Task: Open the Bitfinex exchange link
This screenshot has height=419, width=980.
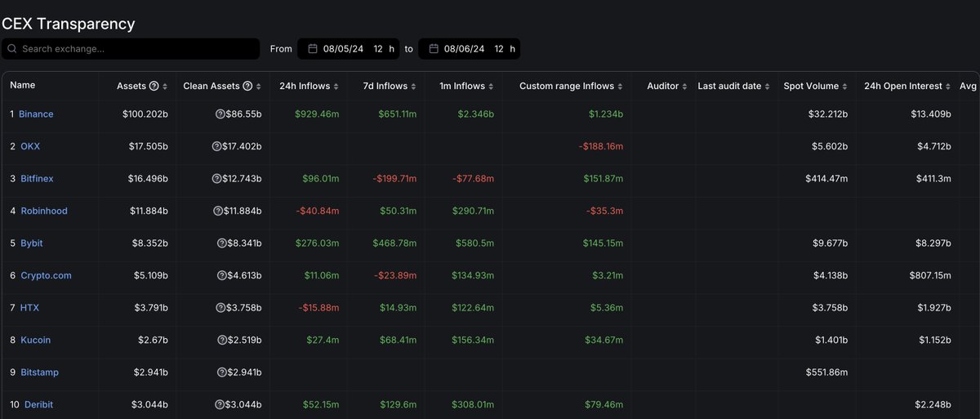Action: (37, 179)
